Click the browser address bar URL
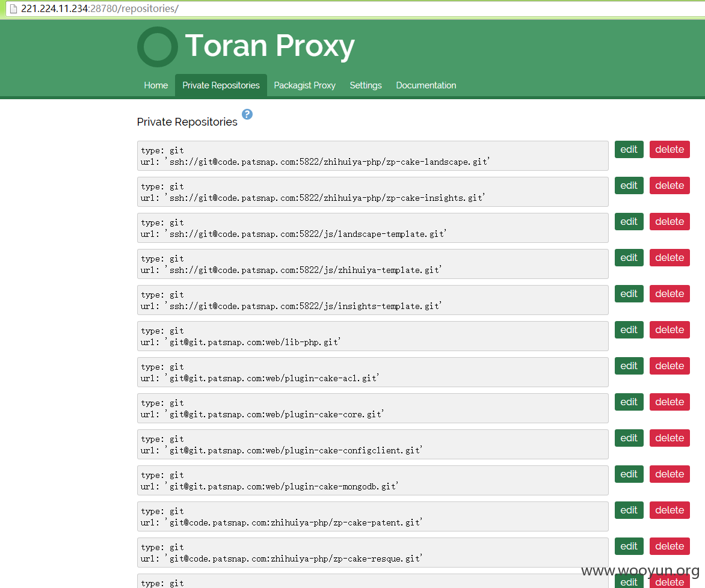 tap(100, 8)
